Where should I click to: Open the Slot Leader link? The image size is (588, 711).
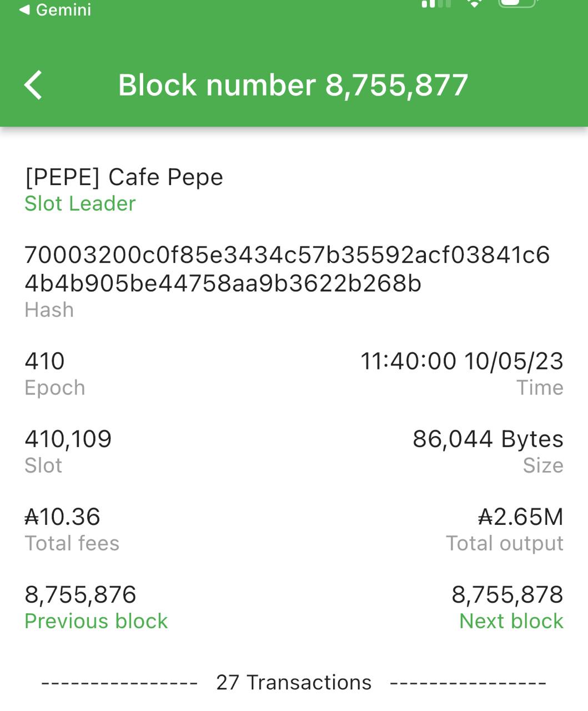[80, 204]
